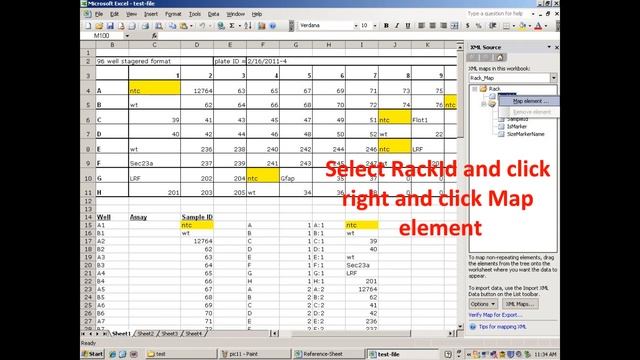Center align text in toolbar
Screen dimensions: 640x360
[x=433, y=26]
